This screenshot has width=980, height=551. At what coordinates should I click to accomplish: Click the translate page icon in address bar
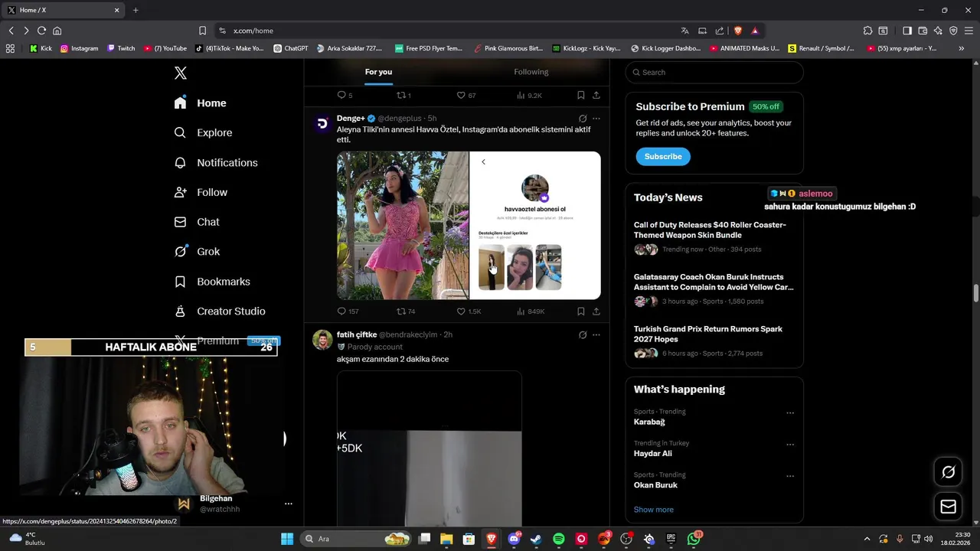coord(684,31)
